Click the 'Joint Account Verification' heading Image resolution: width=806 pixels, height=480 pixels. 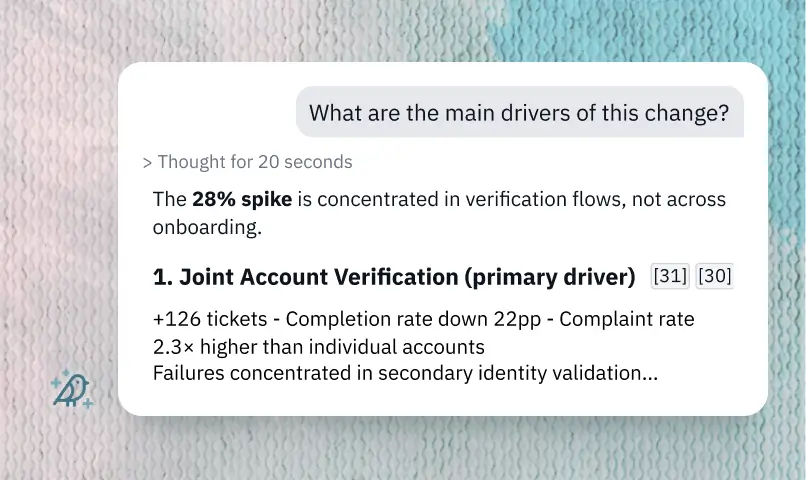319,277
